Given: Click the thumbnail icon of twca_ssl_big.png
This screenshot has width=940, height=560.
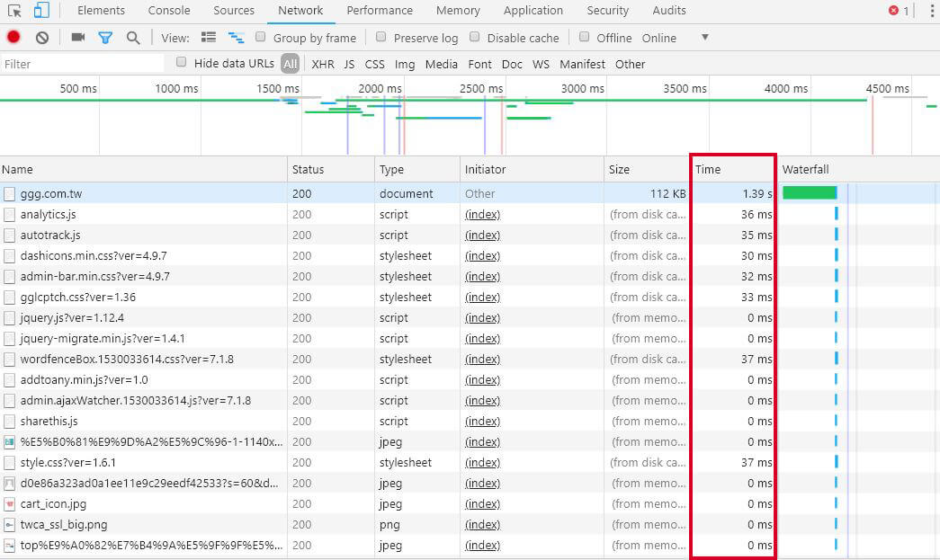Looking at the screenshot, I should tap(9, 525).
